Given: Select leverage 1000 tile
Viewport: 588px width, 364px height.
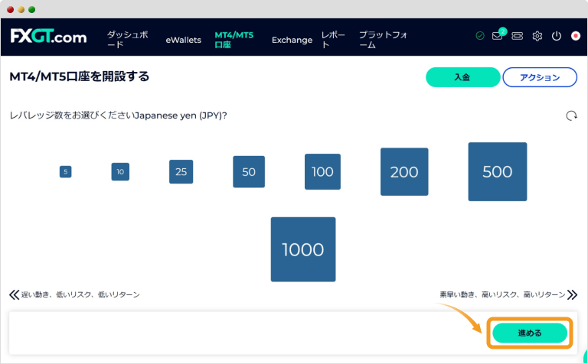Looking at the screenshot, I should (x=303, y=249).
